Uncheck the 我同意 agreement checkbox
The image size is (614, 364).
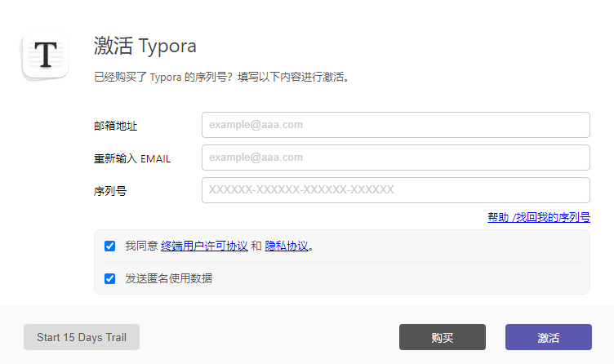pyautogui.click(x=109, y=246)
